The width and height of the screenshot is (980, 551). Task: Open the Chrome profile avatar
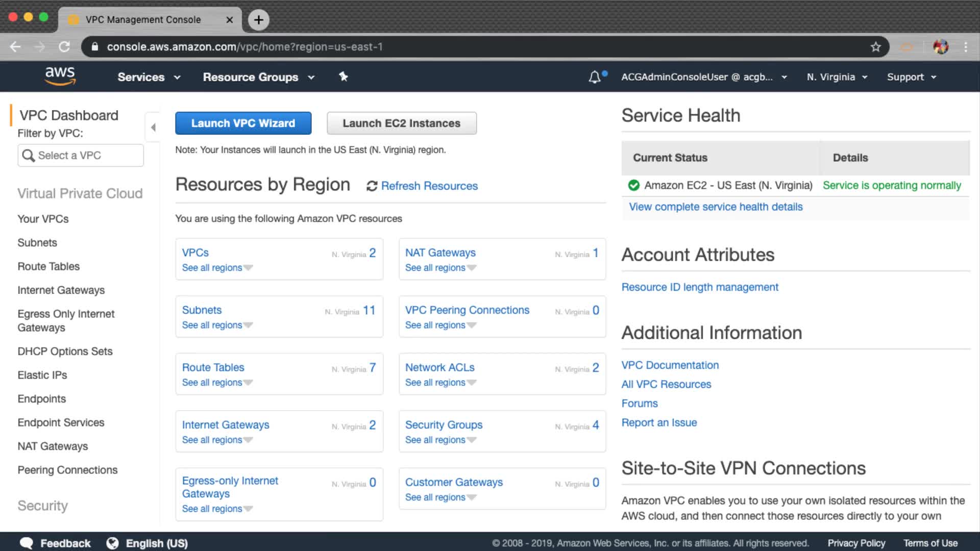click(x=940, y=47)
